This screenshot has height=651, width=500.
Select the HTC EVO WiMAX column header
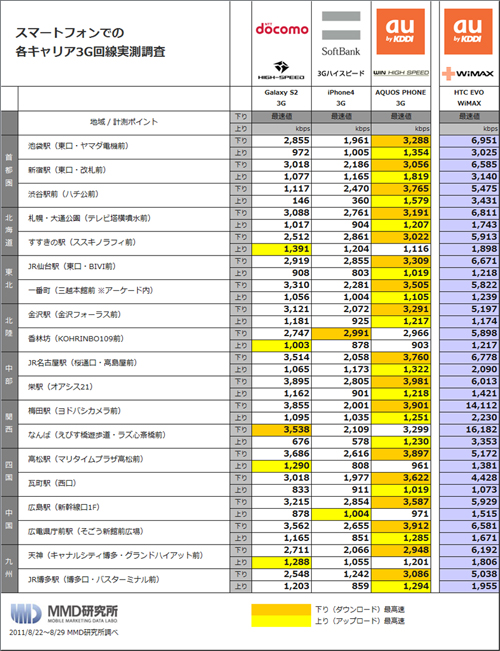coord(469,98)
